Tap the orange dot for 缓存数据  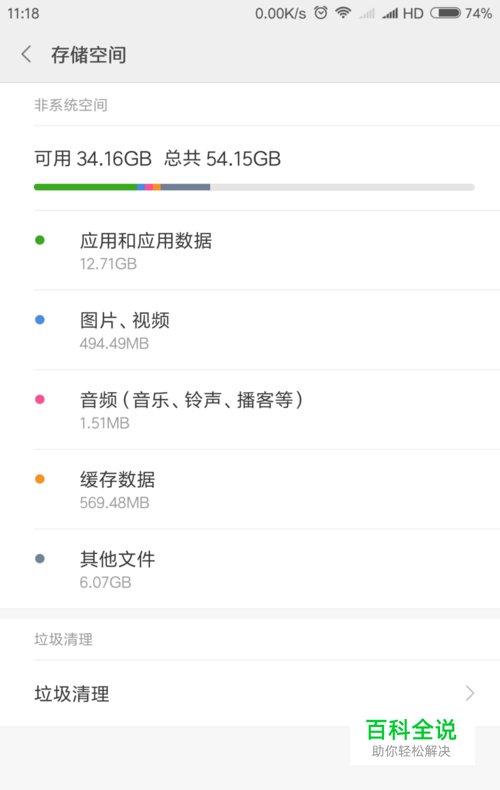[40, 479]
